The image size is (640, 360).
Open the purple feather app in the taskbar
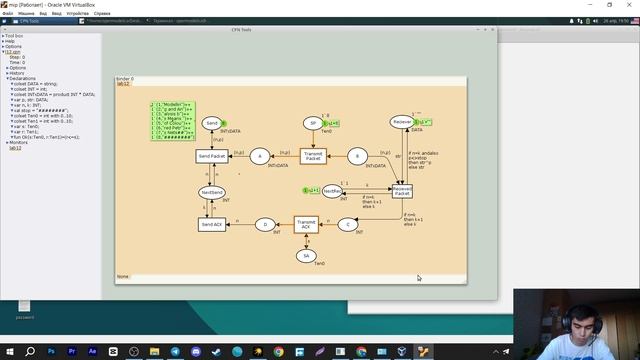[x=320, y=351]
